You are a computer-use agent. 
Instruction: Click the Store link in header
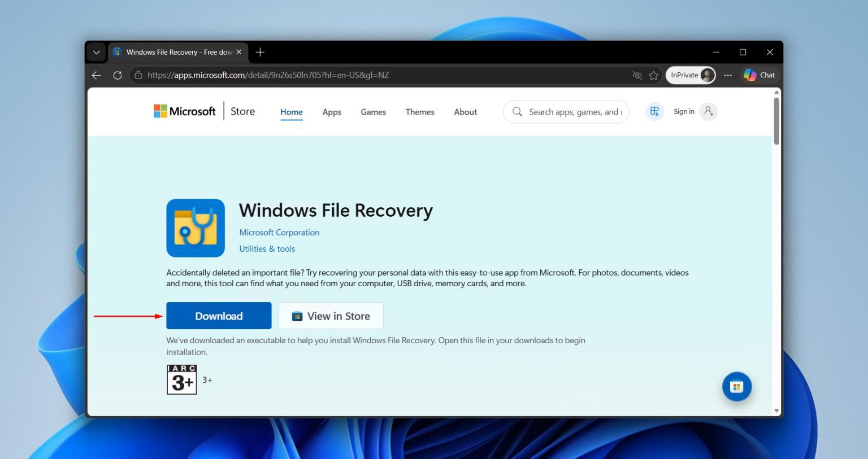242,111
